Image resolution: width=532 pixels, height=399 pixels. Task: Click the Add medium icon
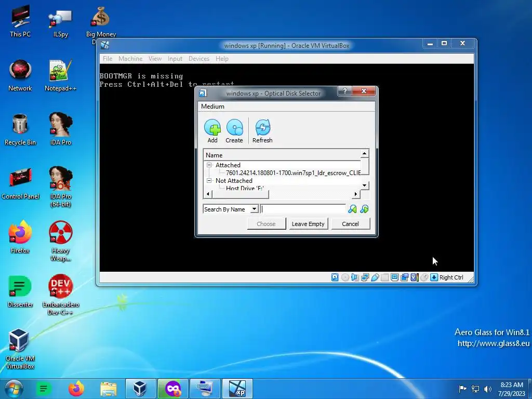click(212, 128)
